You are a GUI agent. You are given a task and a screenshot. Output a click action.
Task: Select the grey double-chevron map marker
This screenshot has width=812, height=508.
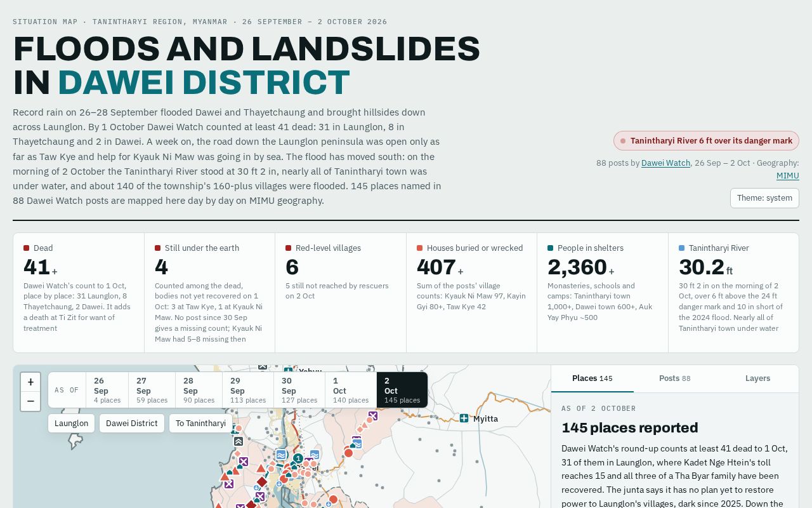239,441
